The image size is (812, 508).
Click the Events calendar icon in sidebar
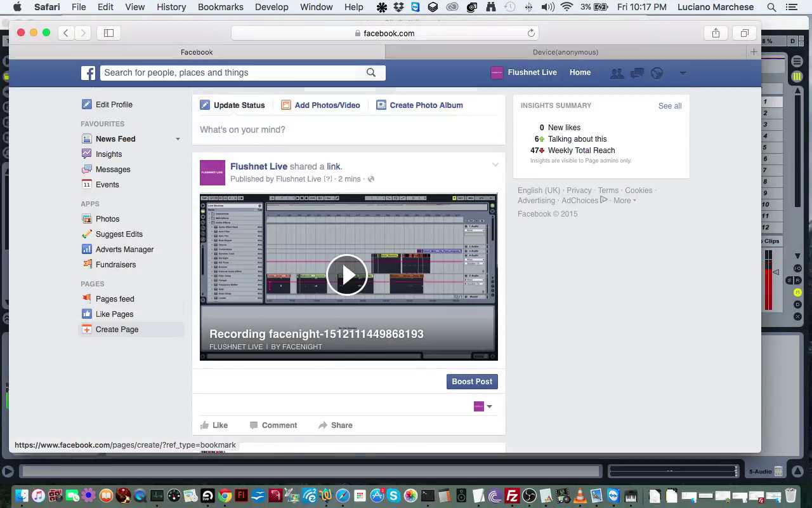click(86, 184)
